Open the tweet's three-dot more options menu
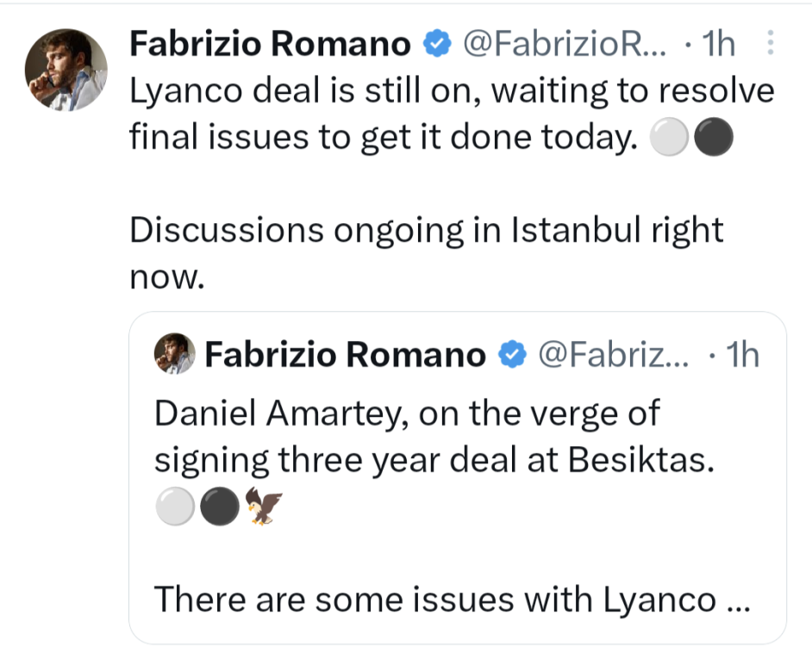 point(770,44)
